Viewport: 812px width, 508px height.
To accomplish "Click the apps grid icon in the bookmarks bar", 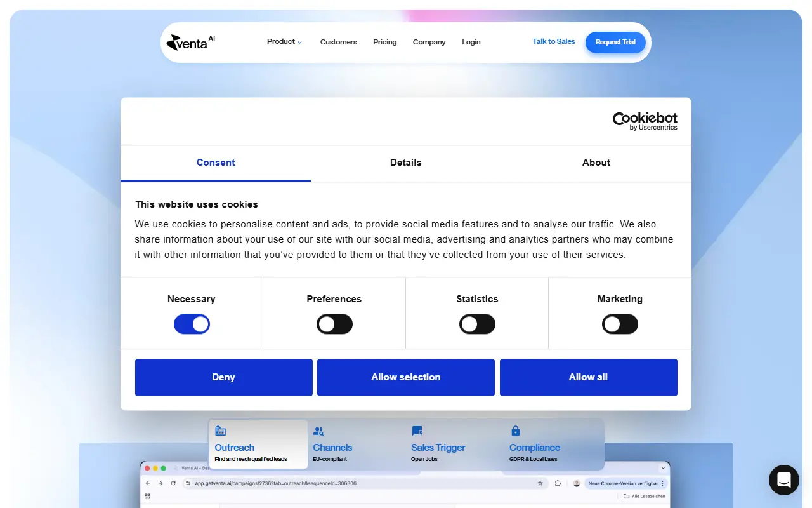I will click(x=147, y=496).
